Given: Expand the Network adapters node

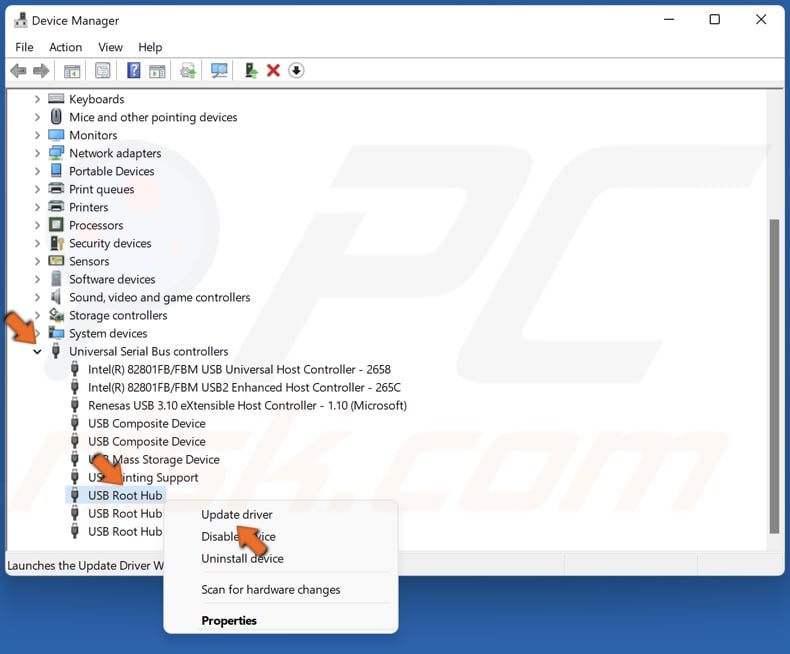Looking at the screenshot, I should pos(37,153).
